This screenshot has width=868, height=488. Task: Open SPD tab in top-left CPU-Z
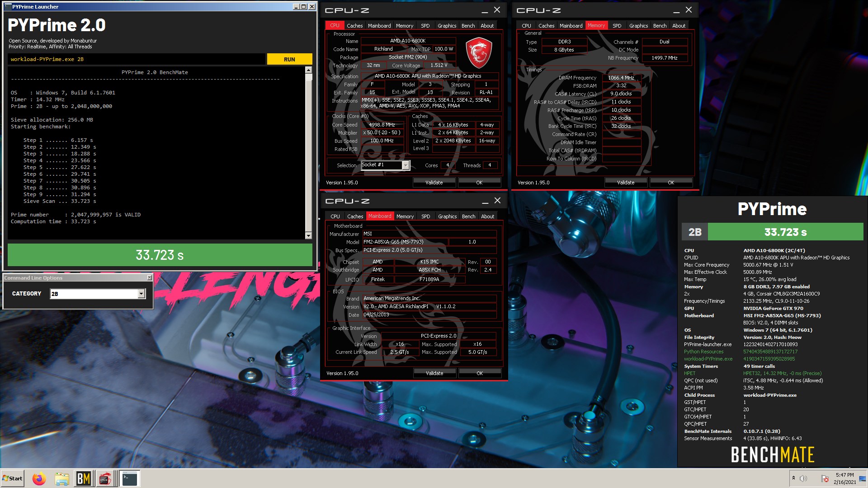(x=425, y=26)
